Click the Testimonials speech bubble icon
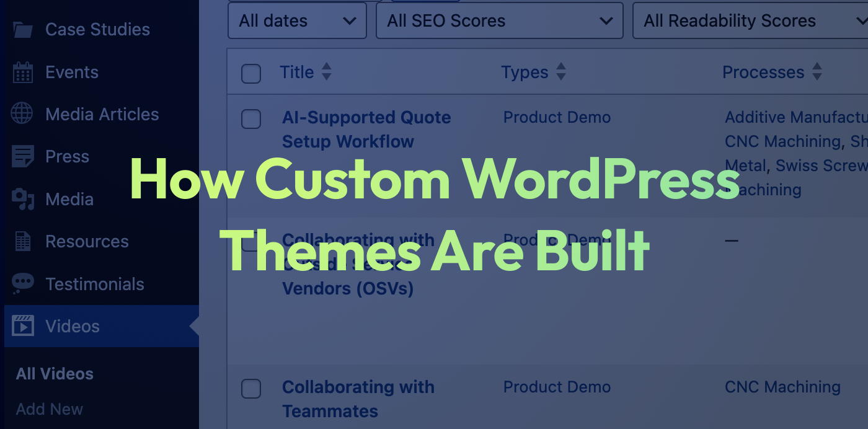Viewport: 868px width, 429px height. 23,284
